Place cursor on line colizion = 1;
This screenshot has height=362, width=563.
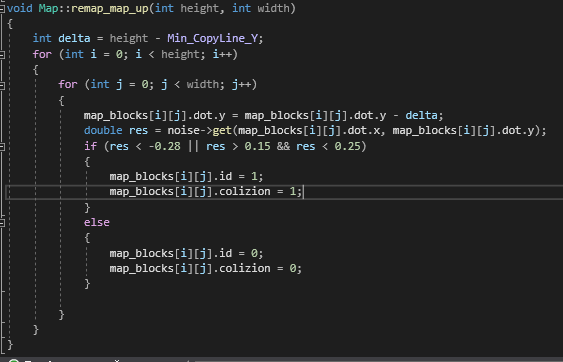[x=206, y=192]
